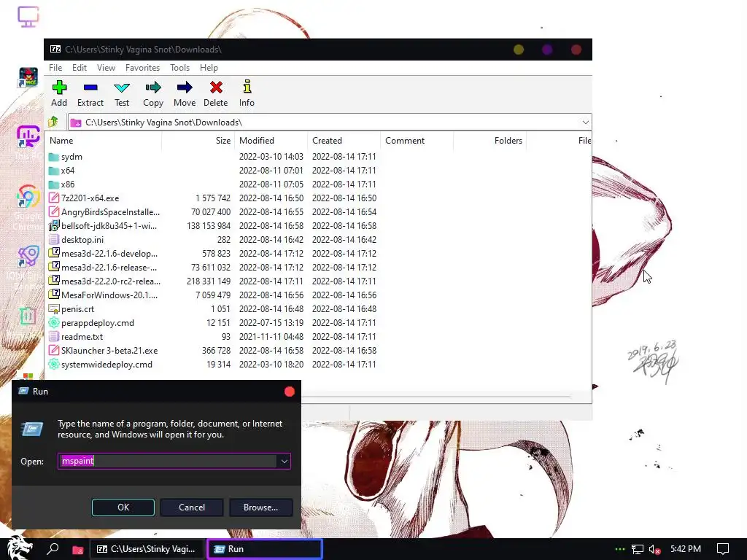Viewport: 747px width, 560px height.
Task: Select the sydm folder icon
Action: [54, 157]
